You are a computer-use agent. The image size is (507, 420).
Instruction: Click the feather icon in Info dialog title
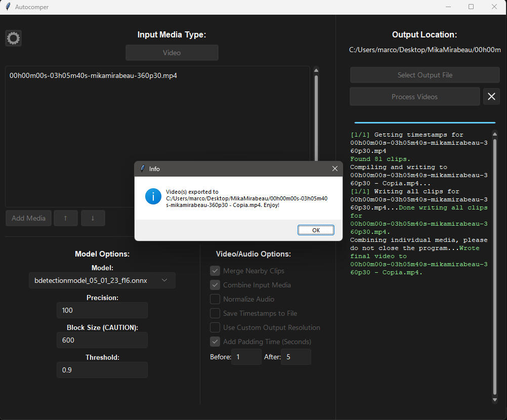pyautogui.click(x=143, y=169)
